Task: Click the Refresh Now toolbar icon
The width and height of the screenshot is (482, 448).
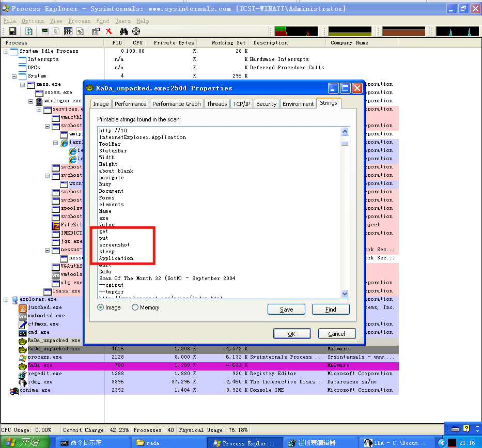Action: [x=29, y=32]
